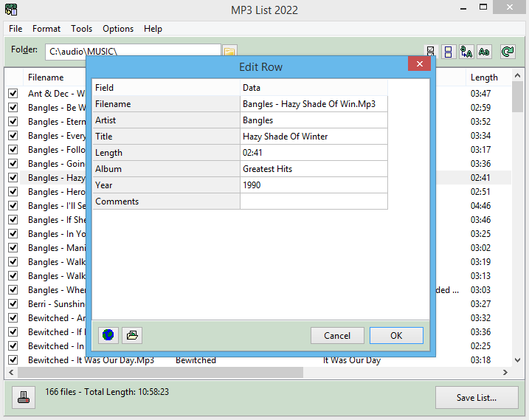This screenshot has height=420, width=529.
Task: Toggle checkbox for Bangles - Etern row
Action: point(13,122)
